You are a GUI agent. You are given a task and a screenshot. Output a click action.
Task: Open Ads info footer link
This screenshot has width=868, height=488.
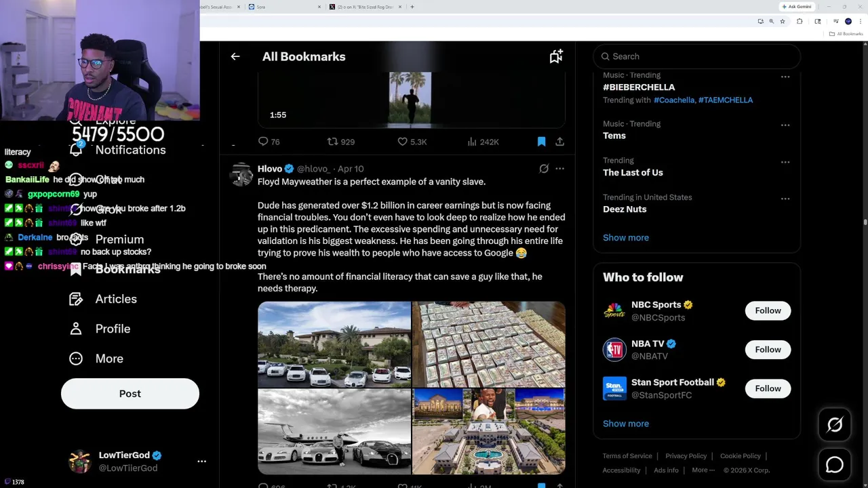click(666, 470)
